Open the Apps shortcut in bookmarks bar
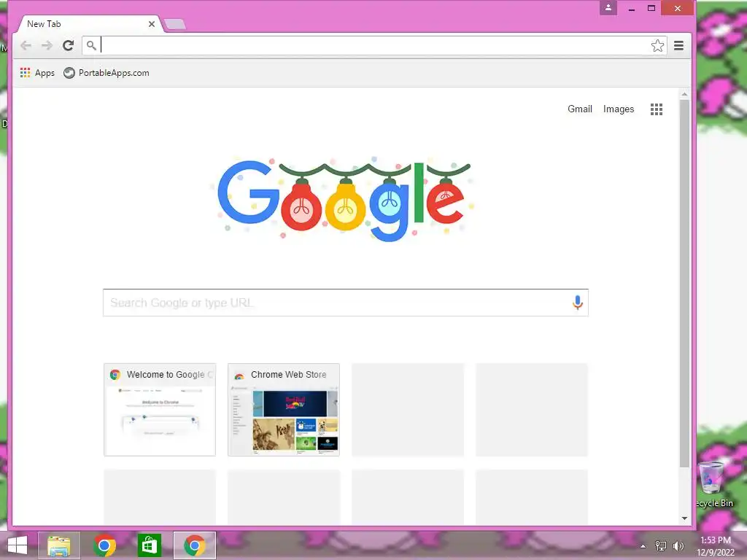 pyautogui.click(x=37, y=73)
